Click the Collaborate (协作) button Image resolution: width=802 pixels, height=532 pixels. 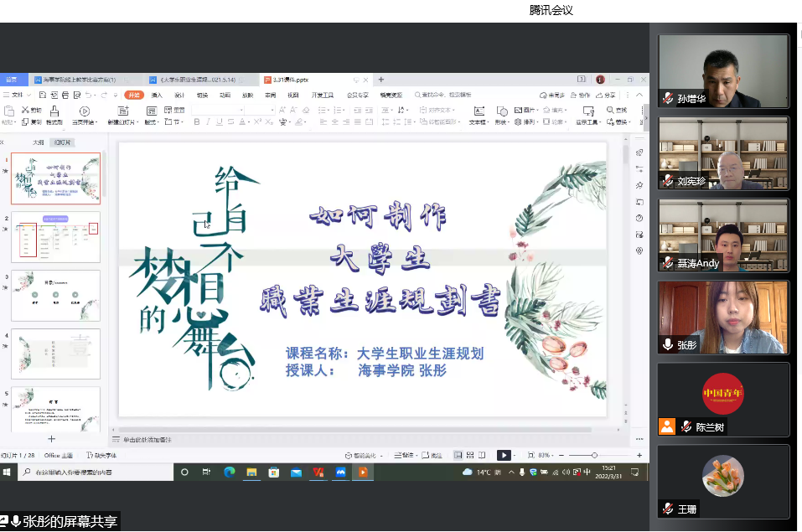click(581, 95)
